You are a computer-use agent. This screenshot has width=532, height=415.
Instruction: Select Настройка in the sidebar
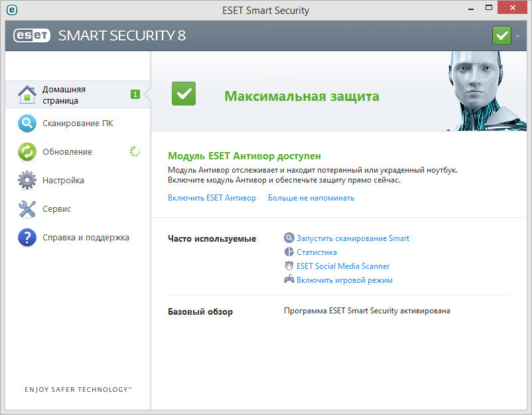point(63,181)
